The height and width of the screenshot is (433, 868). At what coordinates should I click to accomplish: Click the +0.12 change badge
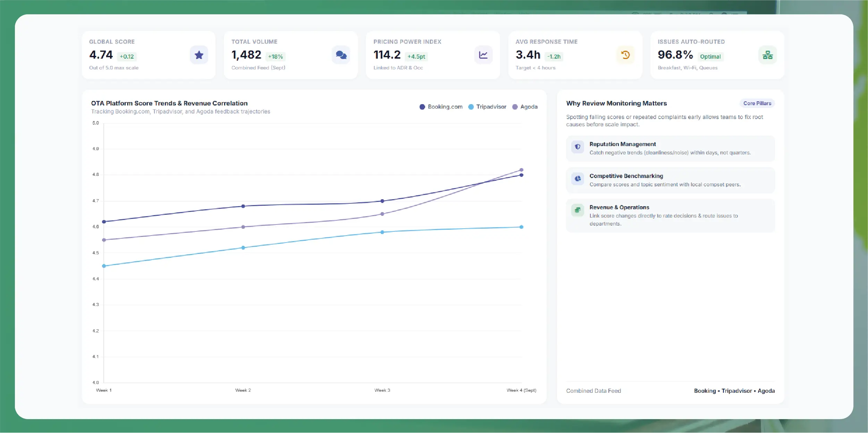127,57
